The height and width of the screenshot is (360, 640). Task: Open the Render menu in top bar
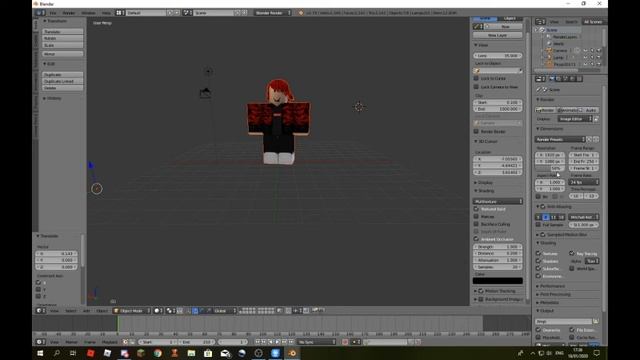click(69, 13)
